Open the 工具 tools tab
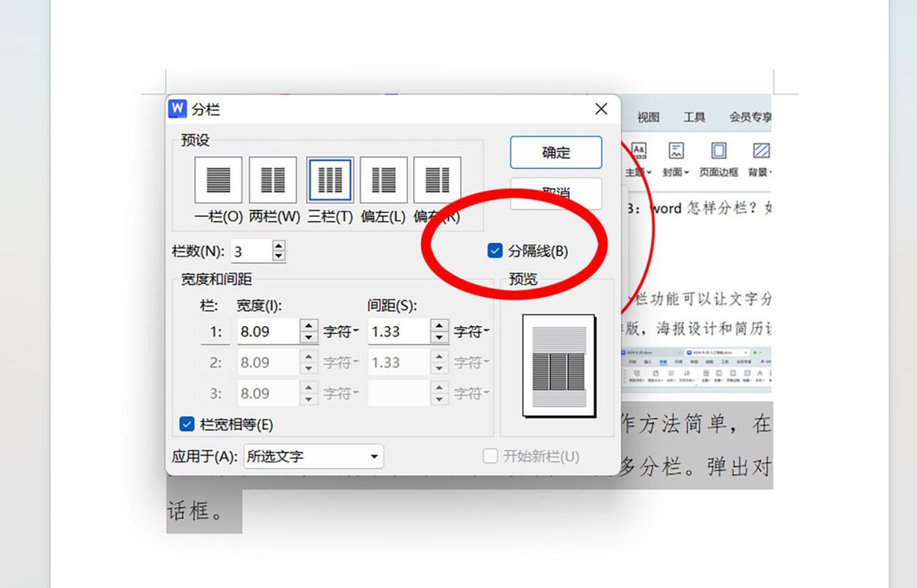 (694, 117)
